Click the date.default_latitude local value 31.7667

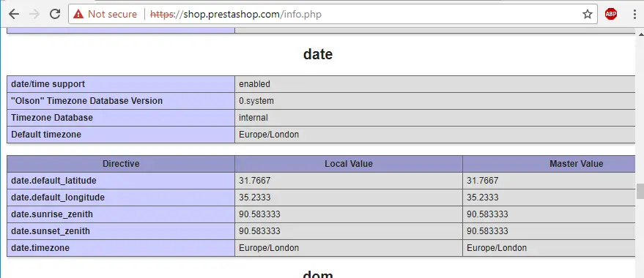pos(255,181)
